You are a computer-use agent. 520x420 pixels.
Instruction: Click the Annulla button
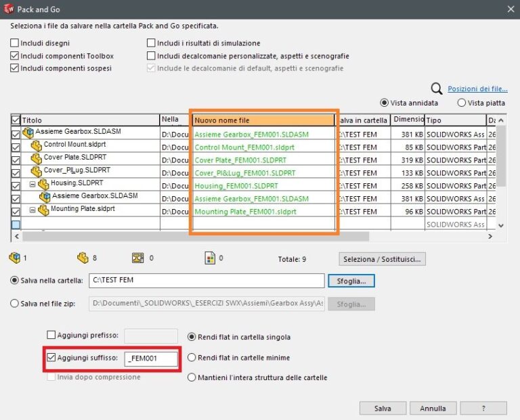[x=433, y=409]
